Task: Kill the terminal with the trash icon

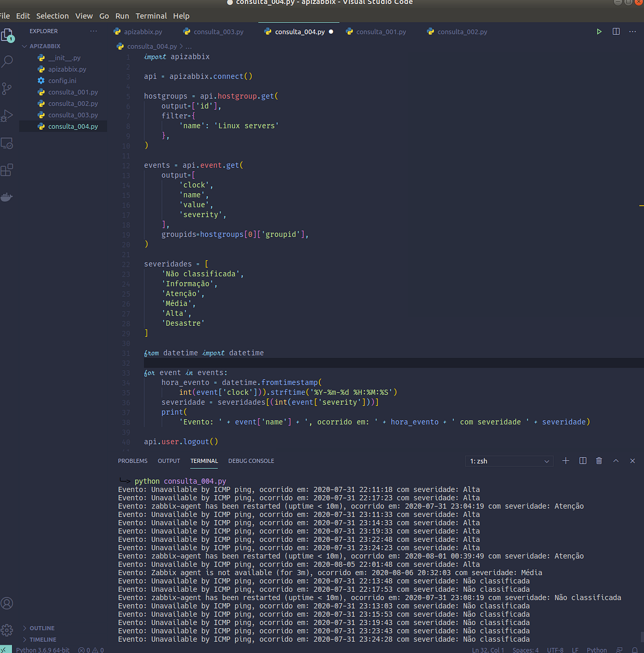Action: pyautogui.click(x=599, y=461)
